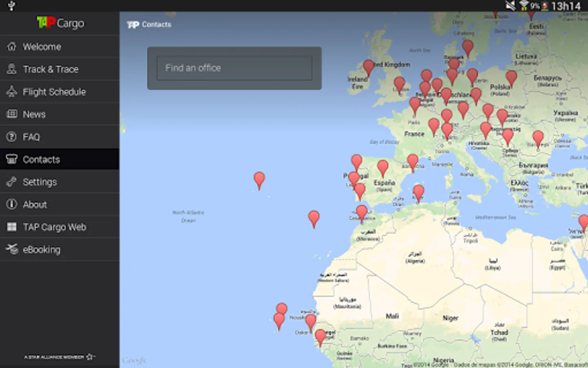Image resolution: width=588 pixels, height=368 pixels.
Task: Open Settings menu item
Action: [60, 182]
